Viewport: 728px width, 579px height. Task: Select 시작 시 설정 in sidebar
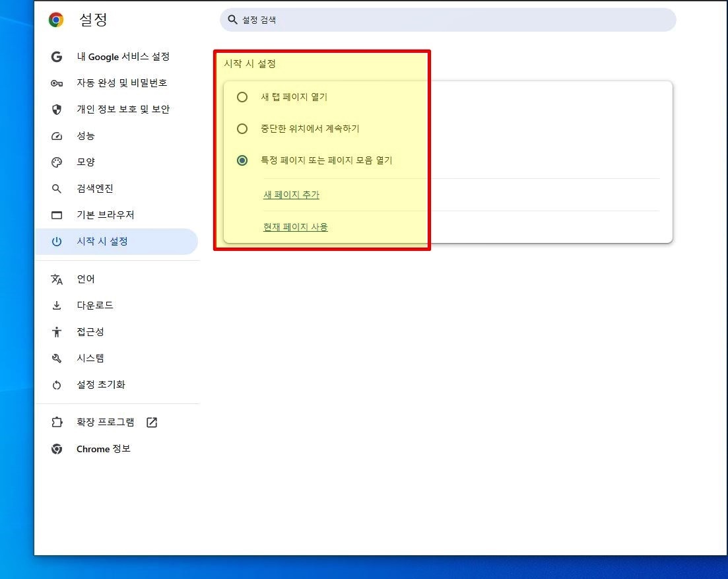[x=117, y=242]
